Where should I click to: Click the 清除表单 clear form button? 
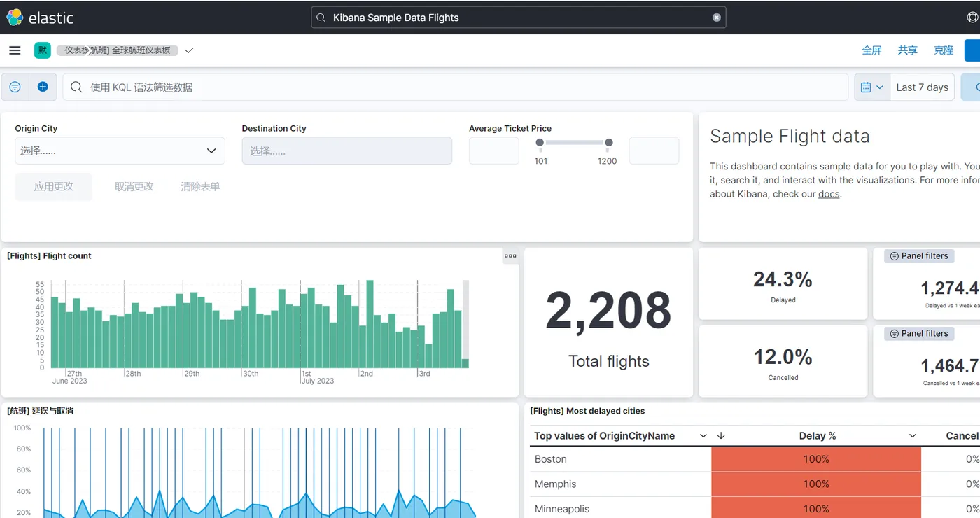(200, 187)
